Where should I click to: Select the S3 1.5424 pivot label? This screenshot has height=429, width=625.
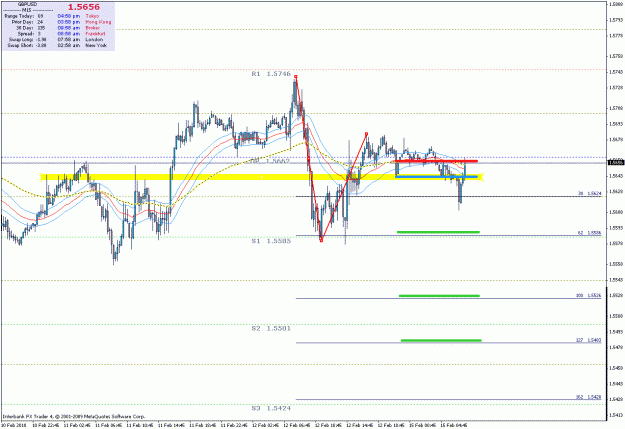tap(271, 408)
